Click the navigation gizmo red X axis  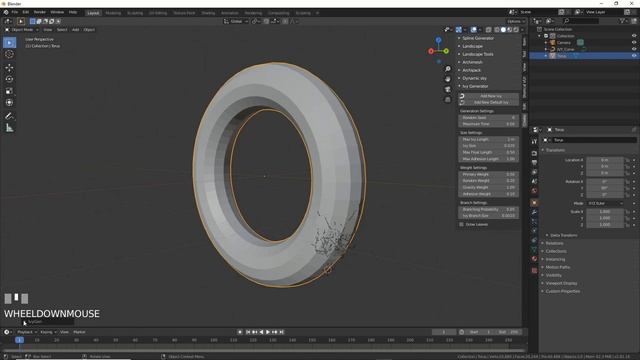(431, 51)
